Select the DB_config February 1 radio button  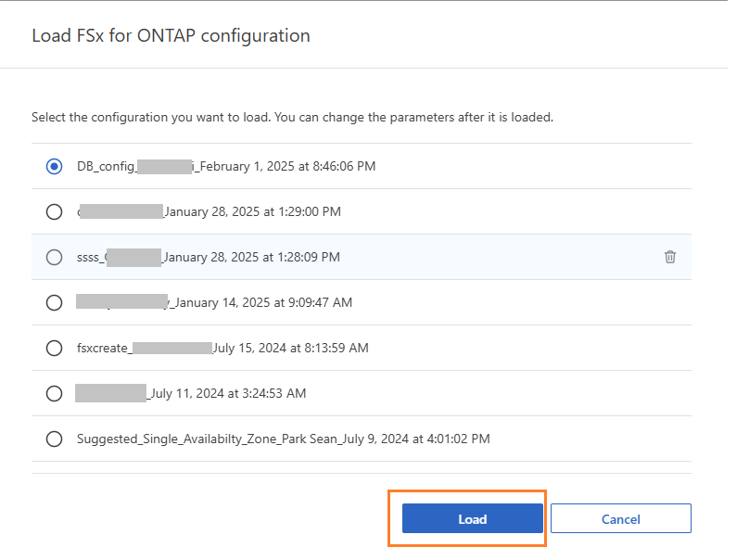(x=55, y=167)
